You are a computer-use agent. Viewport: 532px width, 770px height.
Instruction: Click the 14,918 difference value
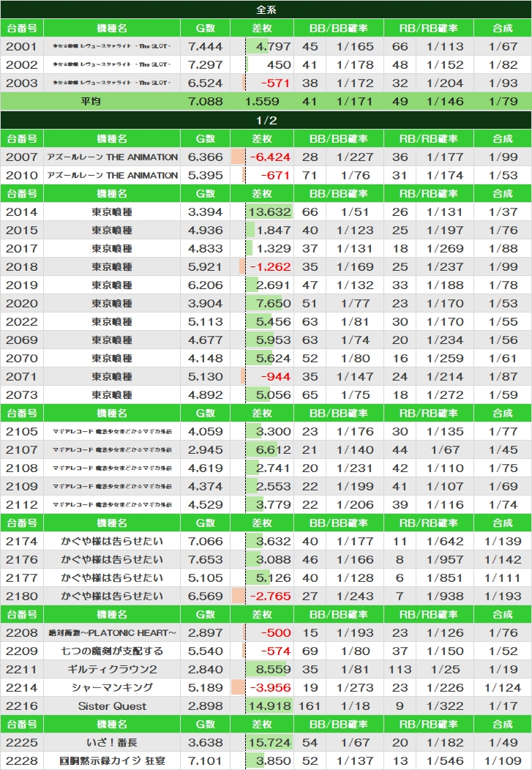[270, 706]
